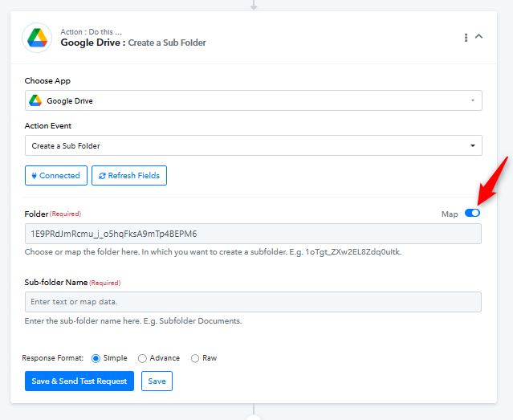513x420 pixels.
Task: Click the sub-folder name hint text
Action: point(133,320)
